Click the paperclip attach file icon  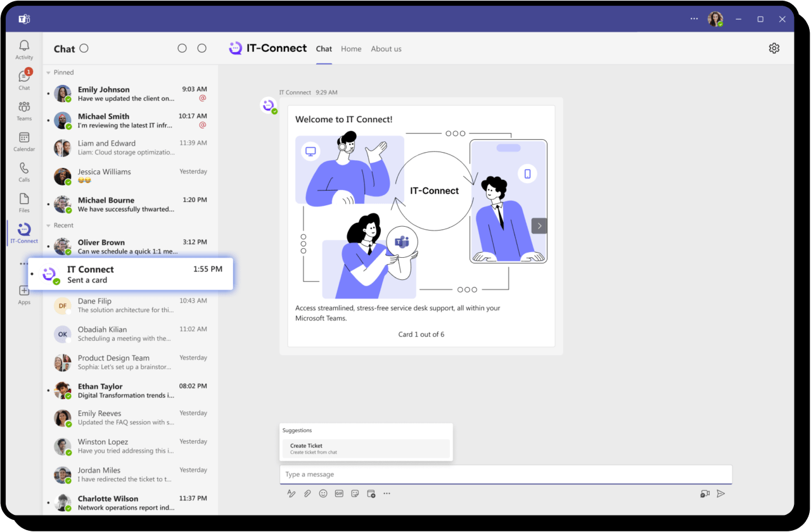307,493
